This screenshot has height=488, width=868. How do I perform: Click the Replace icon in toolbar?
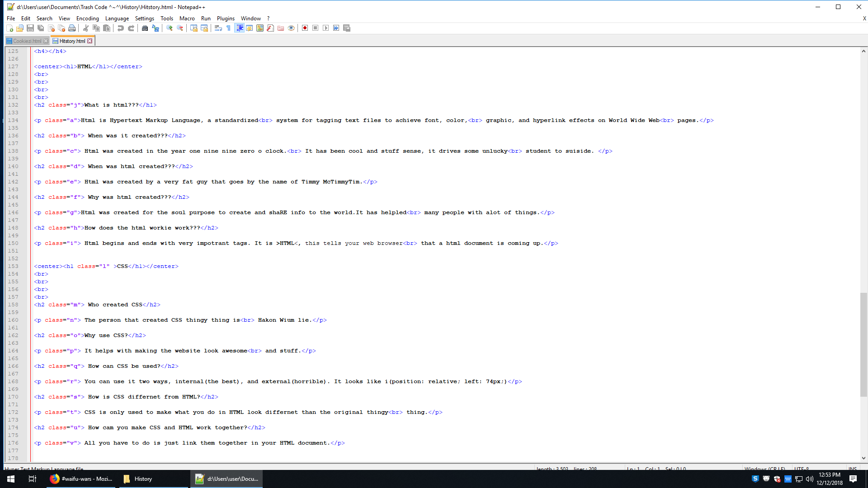pyautogui.click(x=156, y=28)
